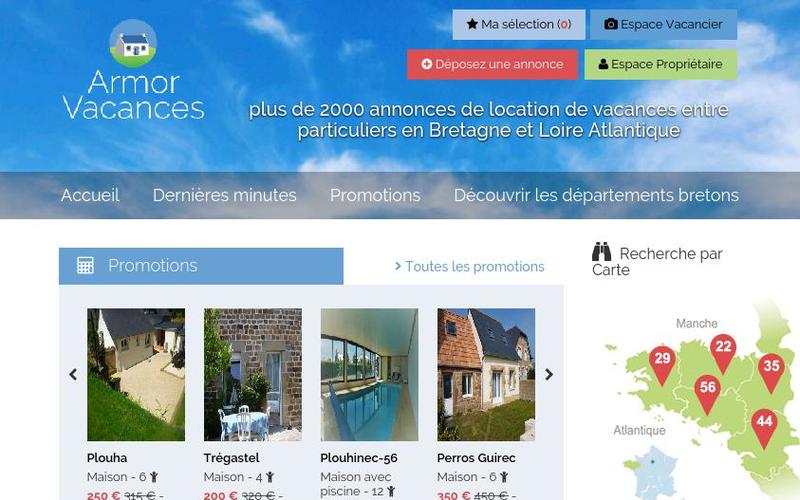Screen dimensions: 800x500
Task: Show previous promotions with left arrow
Action: 73,374
